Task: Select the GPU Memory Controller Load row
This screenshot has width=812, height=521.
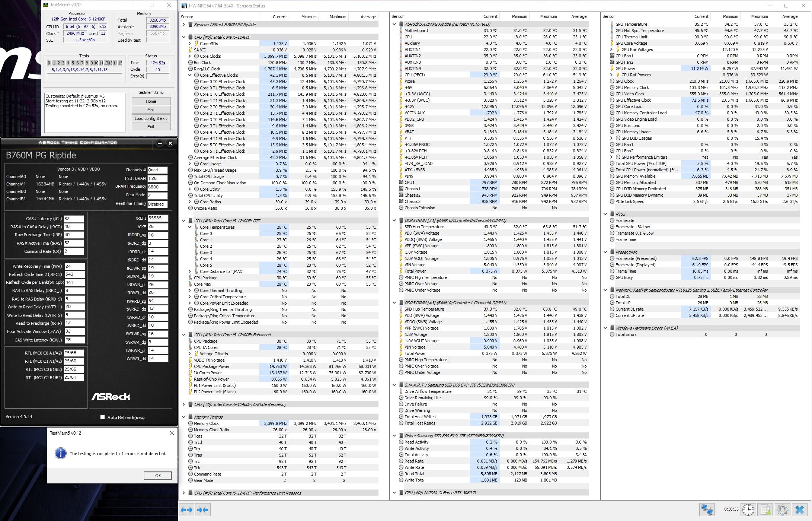Action: 704,113
